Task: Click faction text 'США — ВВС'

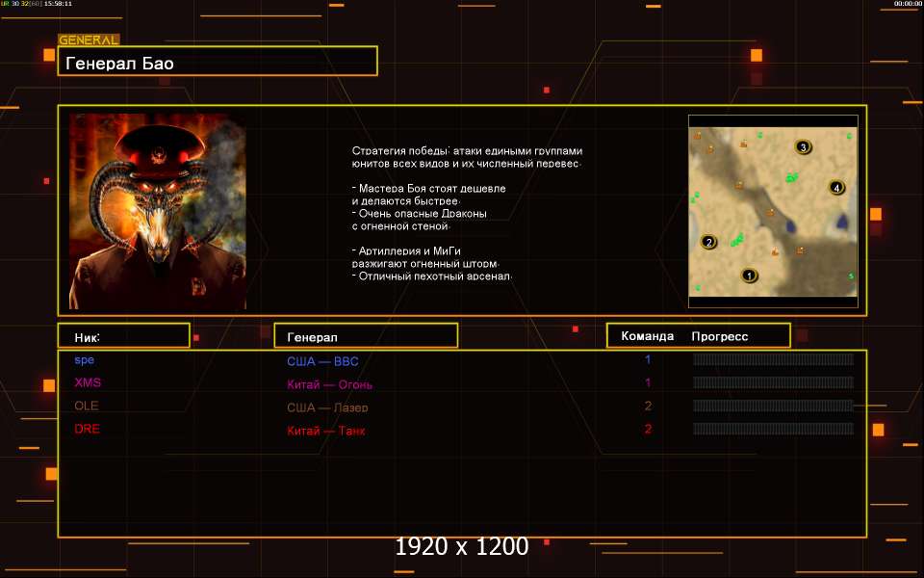Action: point(323,361)
